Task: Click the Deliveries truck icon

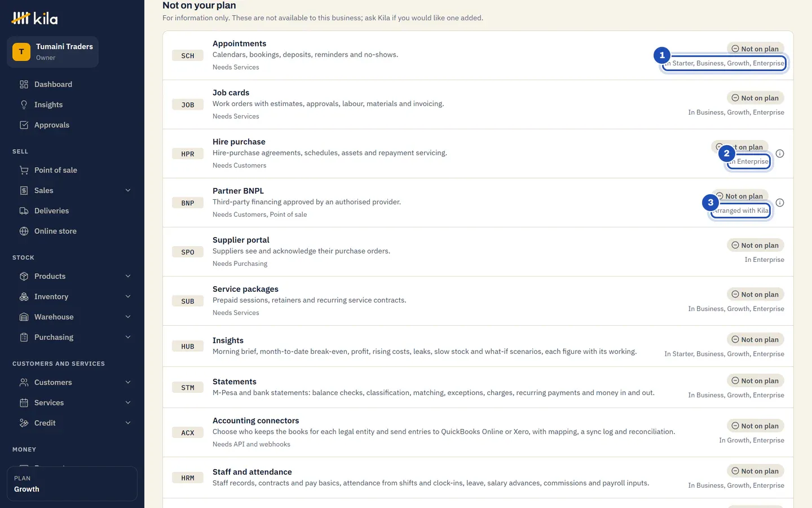Action: click(24, 211)
